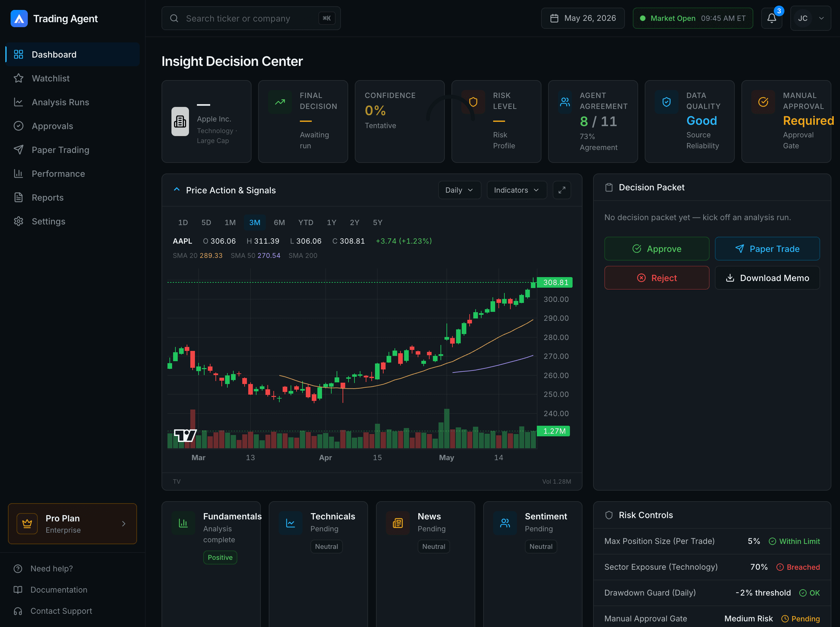This screenshot has width=840, height=627.
Task: Click the Pro Plan crown icon
Action: [27, 523]
